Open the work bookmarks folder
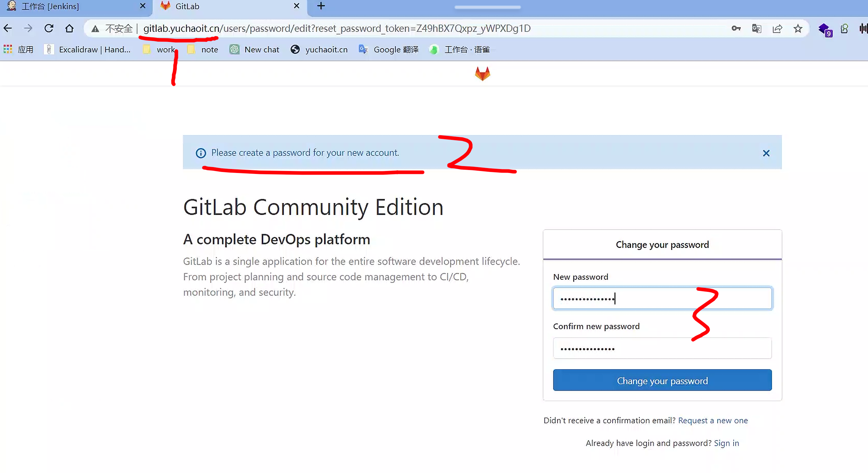The image size is (868, 473). click(x=159, y=49)
